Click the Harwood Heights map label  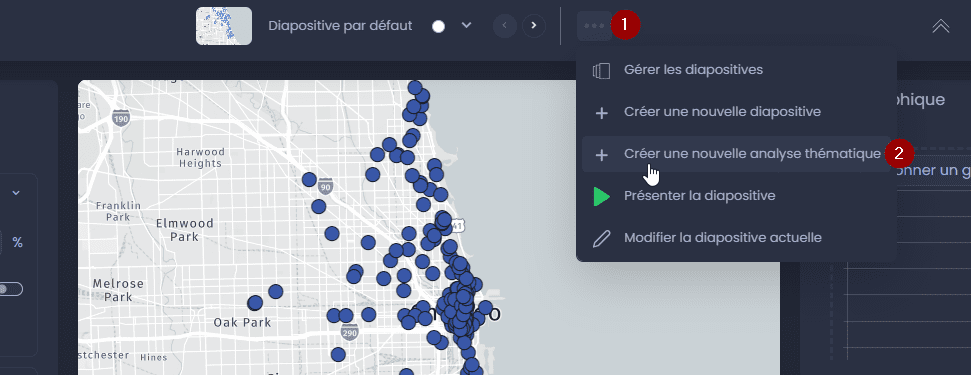click(x=200, y=158)
